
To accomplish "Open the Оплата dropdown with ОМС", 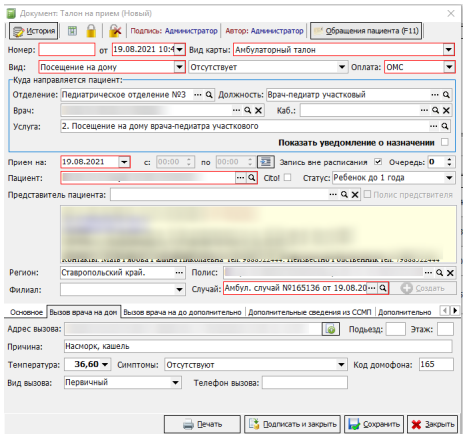I will [449, 67].
